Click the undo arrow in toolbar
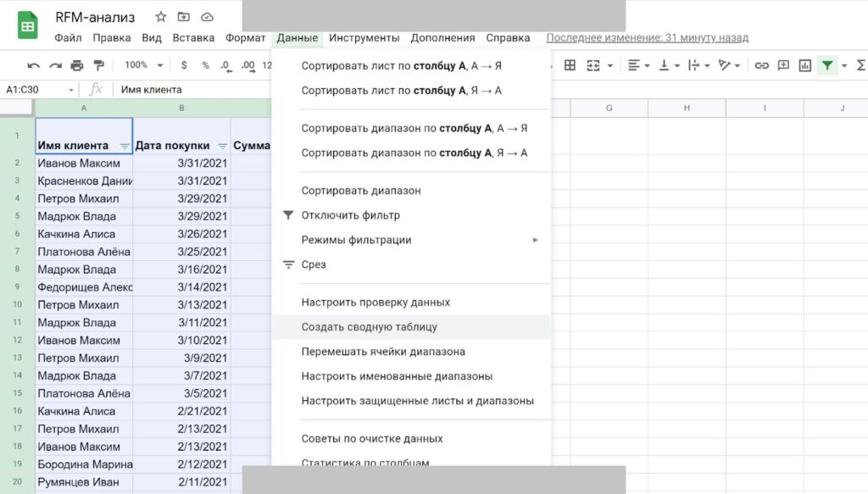The image size is (868, 494). (33, 65)
